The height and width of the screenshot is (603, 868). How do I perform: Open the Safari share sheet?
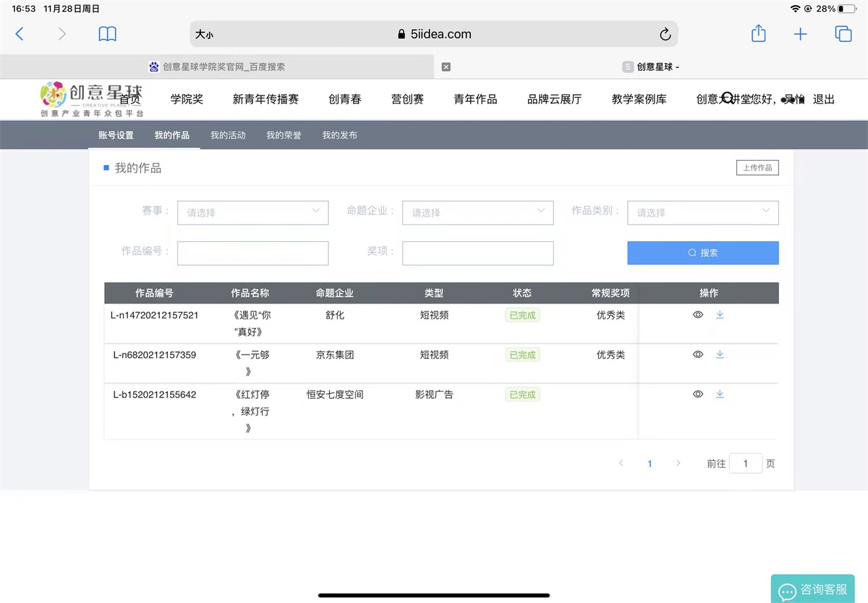point(758,34)
